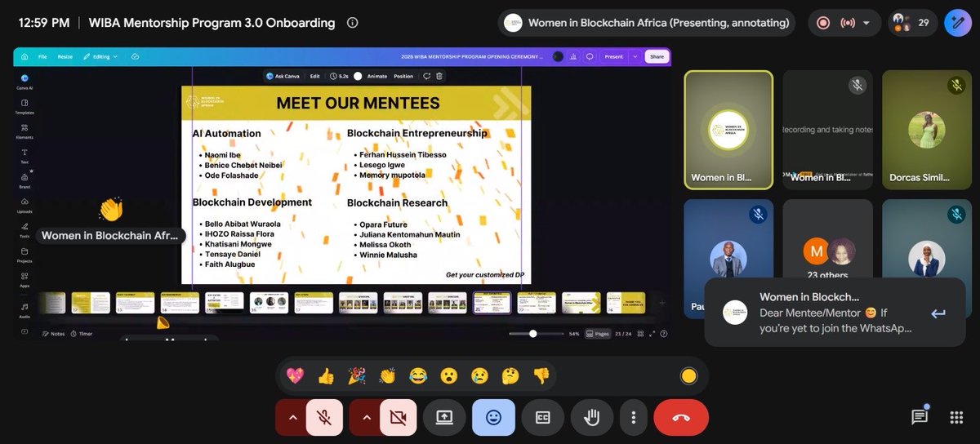The width and height of the screenshot is (980, 444).
Task: Turn on closed captions
Action: click(x=542, y=417)
